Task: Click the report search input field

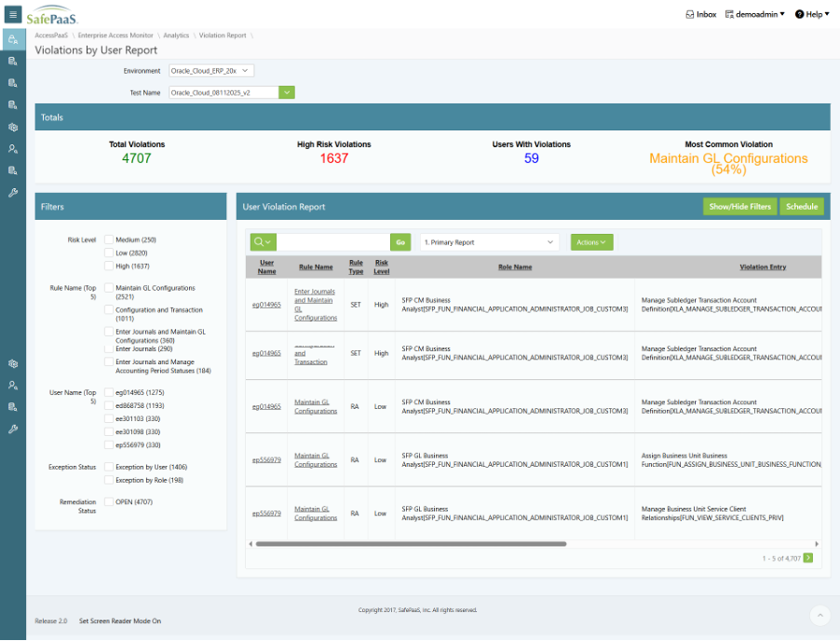Action: tap(333, 242)
